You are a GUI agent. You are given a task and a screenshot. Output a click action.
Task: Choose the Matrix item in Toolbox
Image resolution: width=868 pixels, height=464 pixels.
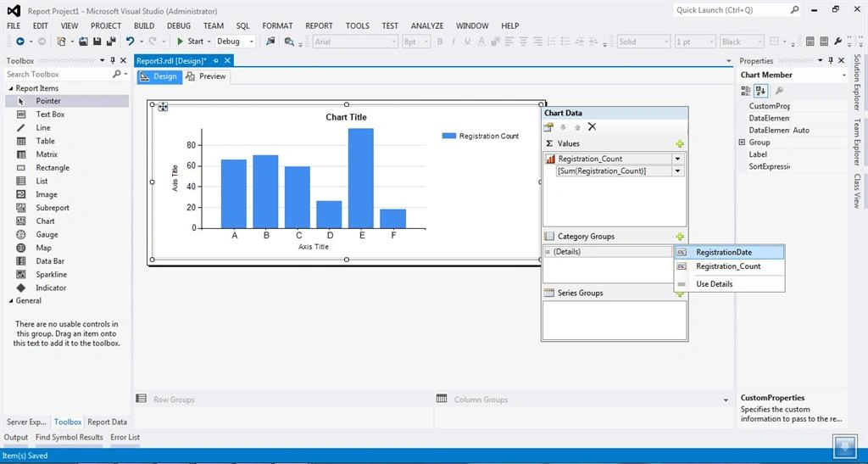[x=47, y=154]
